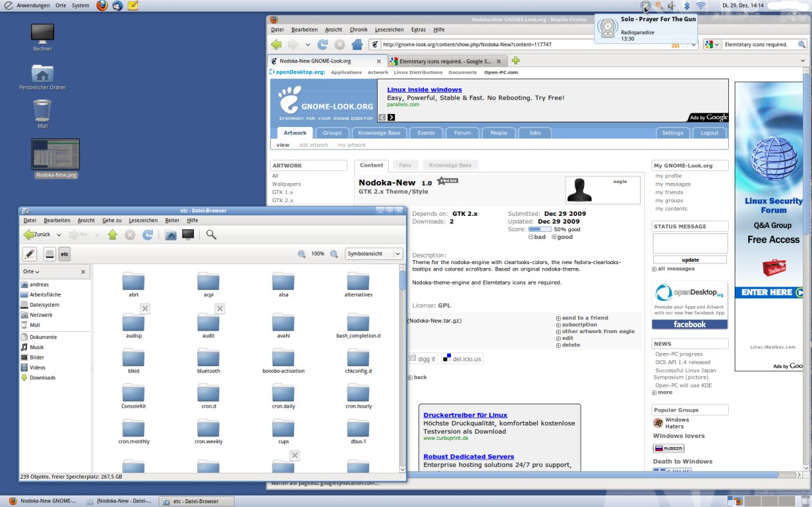Open the Reiter menu in Datei-Browser

tap(172, 220)
